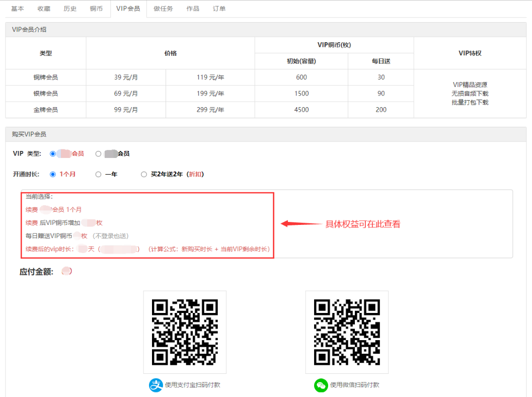The width and height of the screenshot is (532, 397).
Task: Click the 119 元/年 price cell
Action: (210, 77)
